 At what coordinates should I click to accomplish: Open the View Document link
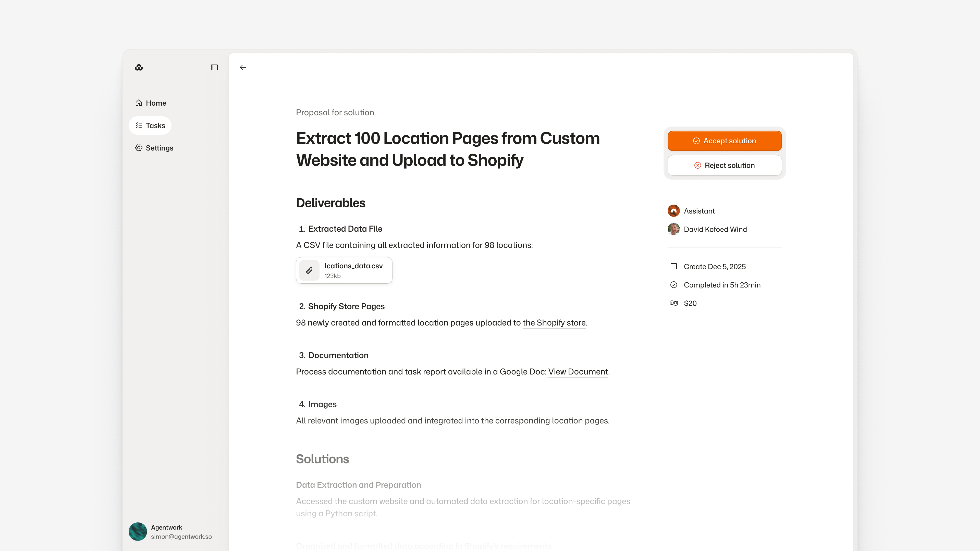click(578, 372)
